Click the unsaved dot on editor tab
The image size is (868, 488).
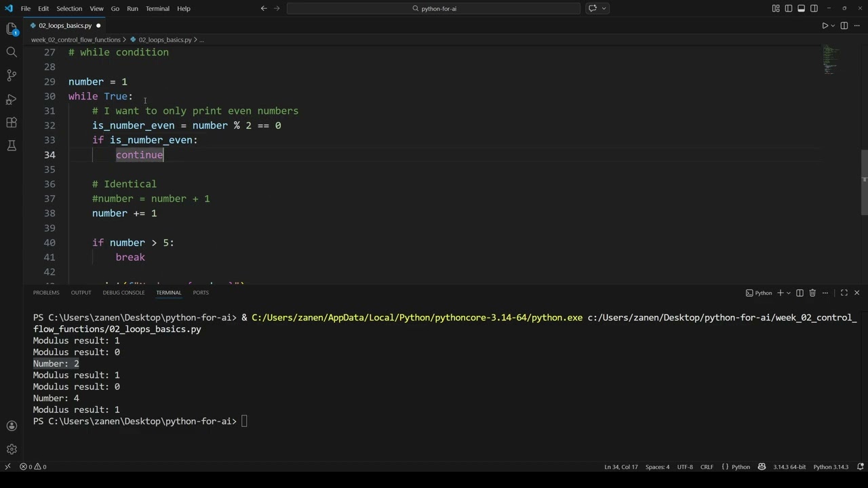(98, 26)
